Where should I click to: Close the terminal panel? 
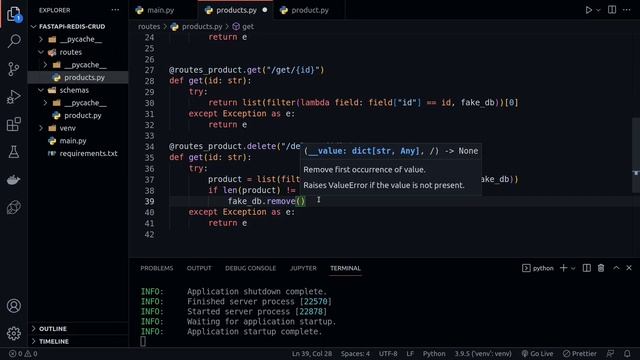tap(629, 268)
